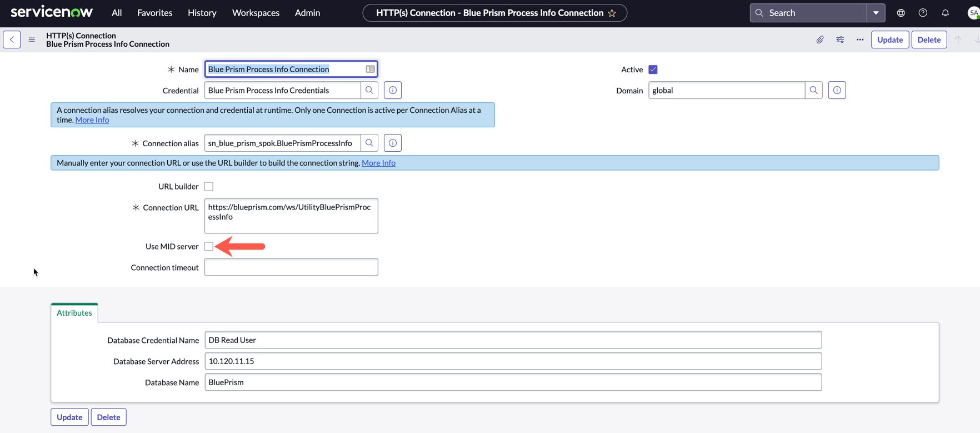This screenshot has height=433, width=980.
Task: Click the Connection URL text area
Action: point(291,216)
